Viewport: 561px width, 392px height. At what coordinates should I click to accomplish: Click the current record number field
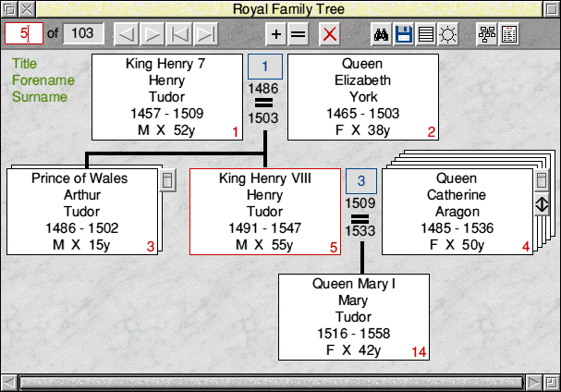(24, 34)
